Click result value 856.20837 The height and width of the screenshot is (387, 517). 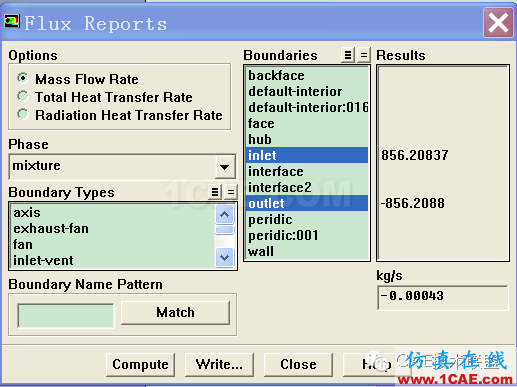[x=415, y=155]
